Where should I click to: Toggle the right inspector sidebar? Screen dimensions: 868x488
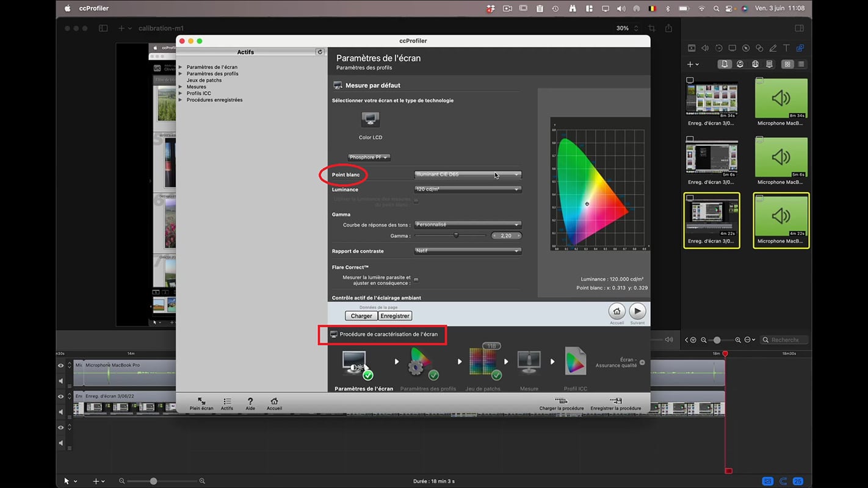799,28
